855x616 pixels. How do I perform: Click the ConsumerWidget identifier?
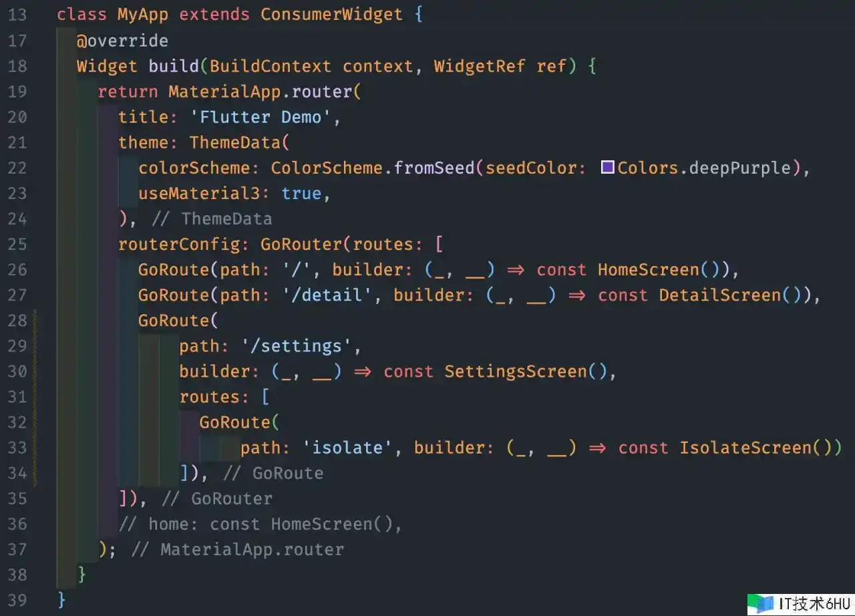(332, 15)
